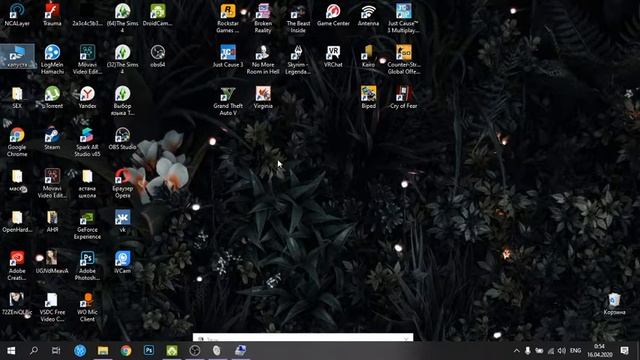This screenshot has height=360, width=640.
Task: Launch the Broken Reality shortcut
Action: (x=263, y=18)
